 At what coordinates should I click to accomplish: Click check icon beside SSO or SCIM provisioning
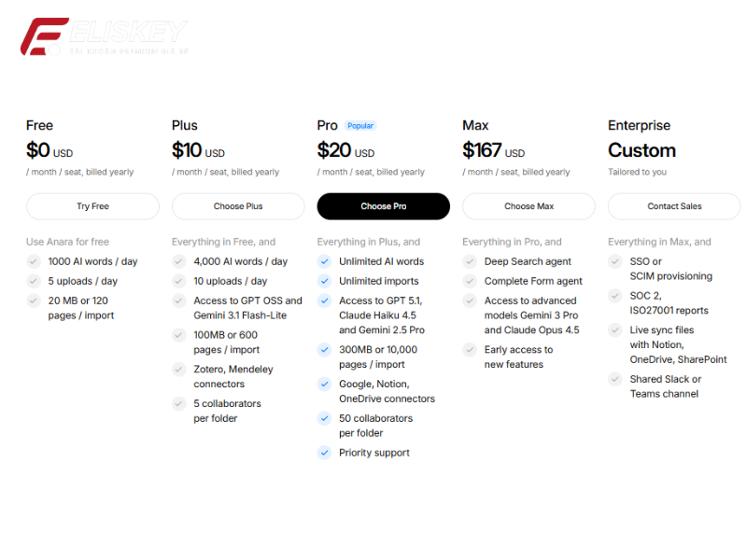615,261
